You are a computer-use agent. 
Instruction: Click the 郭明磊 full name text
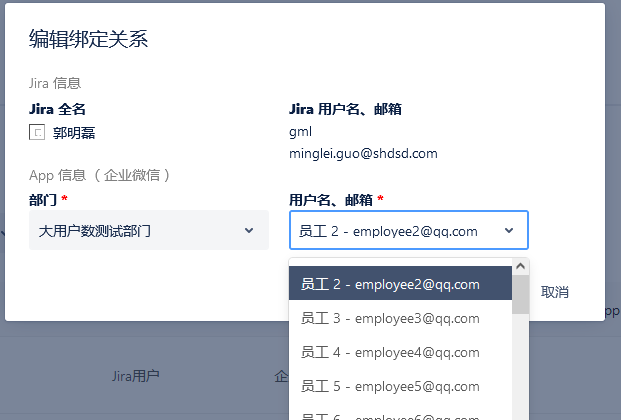tap(74, 132)
